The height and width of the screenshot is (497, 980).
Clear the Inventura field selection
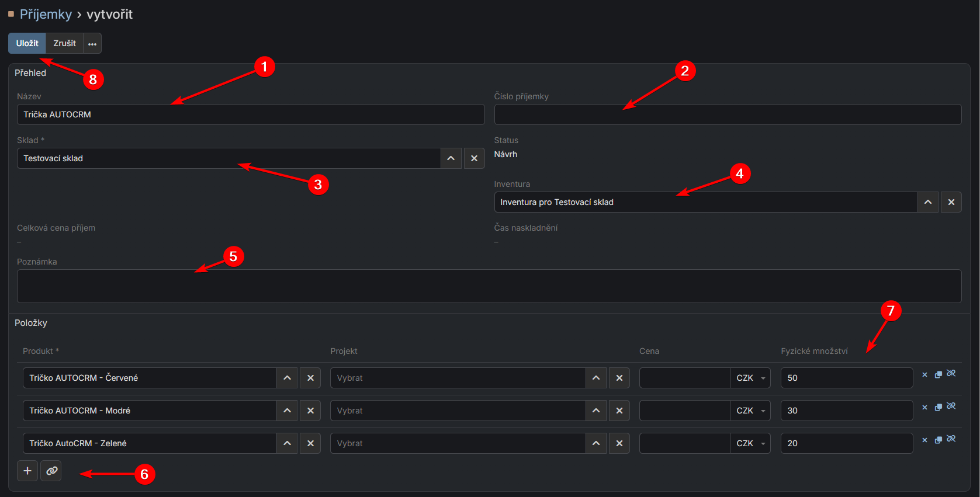pos(951,202)
